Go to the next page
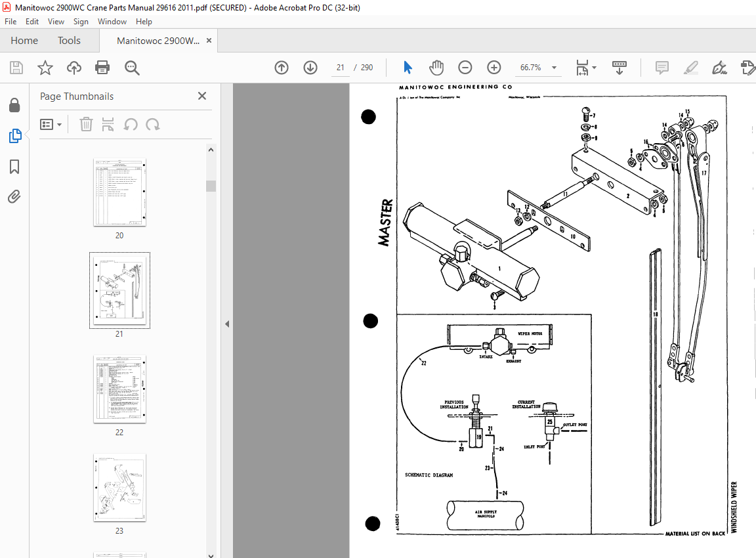756x558 pixels. tap(310, 68)
